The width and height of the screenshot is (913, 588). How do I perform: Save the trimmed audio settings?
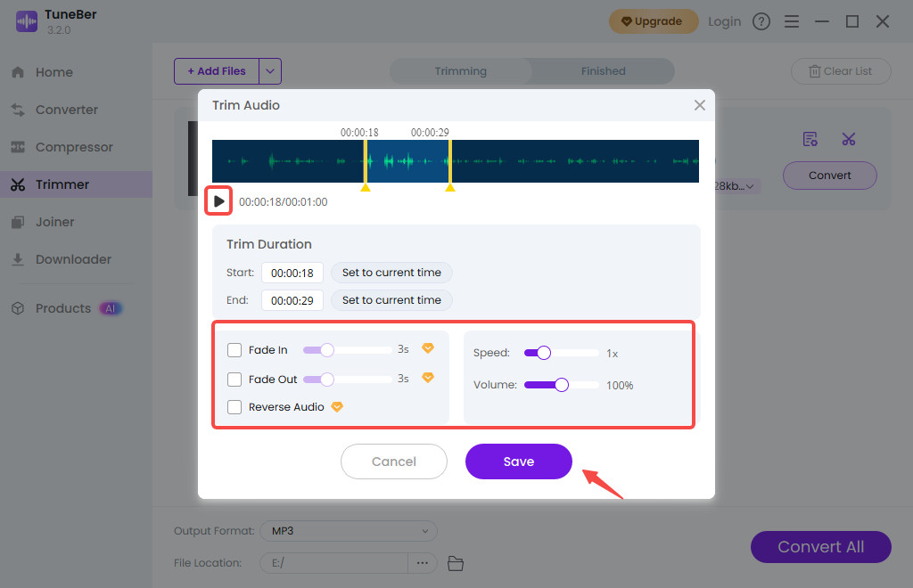click(518, 461)
